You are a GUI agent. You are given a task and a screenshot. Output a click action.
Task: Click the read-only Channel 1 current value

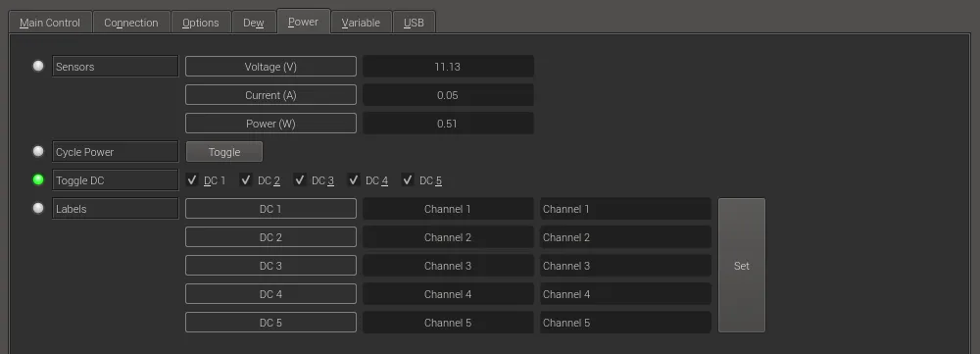[x=448, y=209]
